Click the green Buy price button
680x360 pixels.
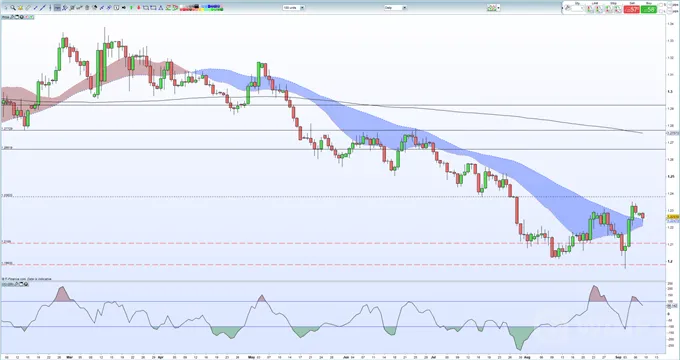pyautogui.click(x=648, y=9)
